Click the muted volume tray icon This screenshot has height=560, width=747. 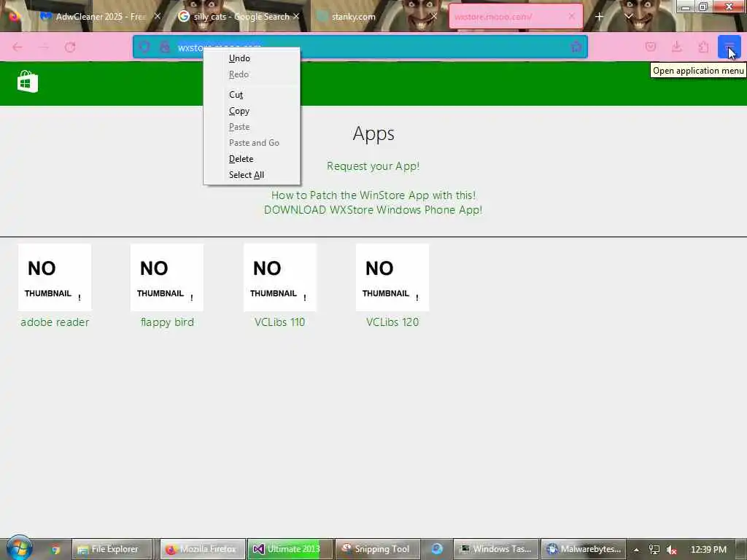672,550
